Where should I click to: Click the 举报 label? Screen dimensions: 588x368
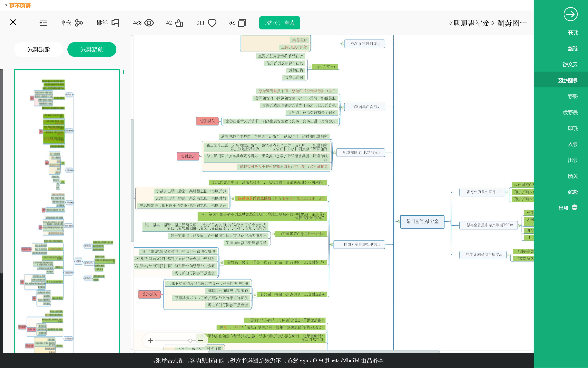coord(102,23)
